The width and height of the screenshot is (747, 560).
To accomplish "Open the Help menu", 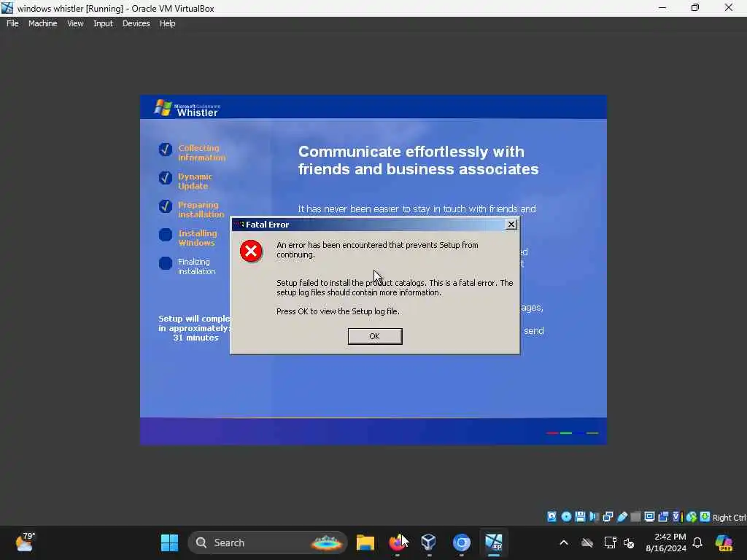I will tap(167, 23).
